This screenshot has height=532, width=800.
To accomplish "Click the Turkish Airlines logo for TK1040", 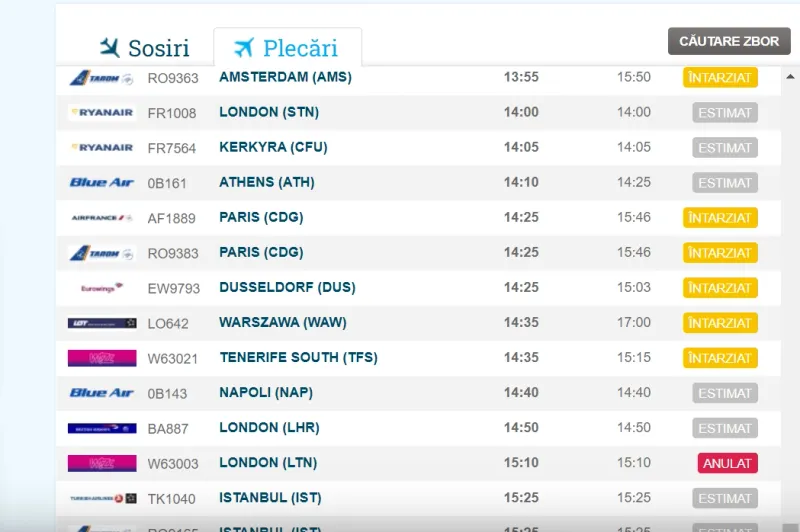I will pos(103,498).
